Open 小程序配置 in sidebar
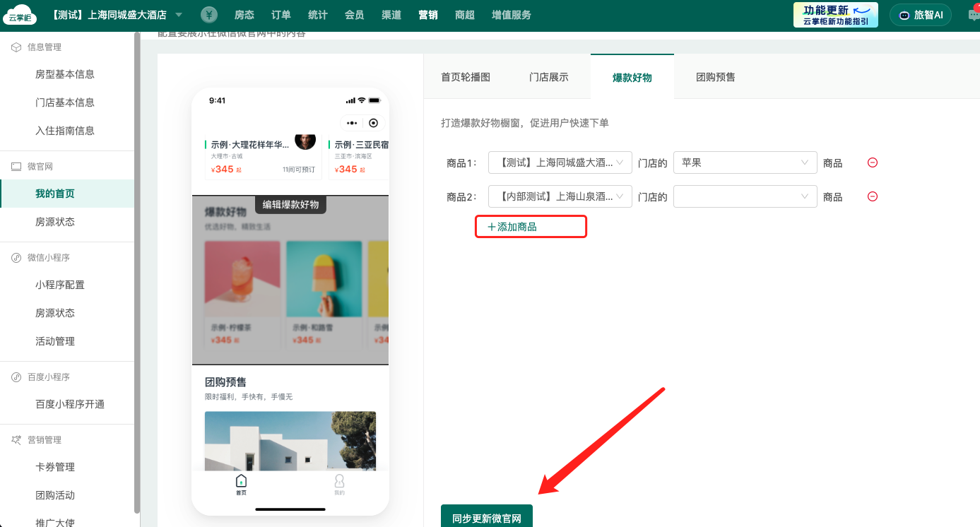This screenshot has height=527, width=980. 60,285
